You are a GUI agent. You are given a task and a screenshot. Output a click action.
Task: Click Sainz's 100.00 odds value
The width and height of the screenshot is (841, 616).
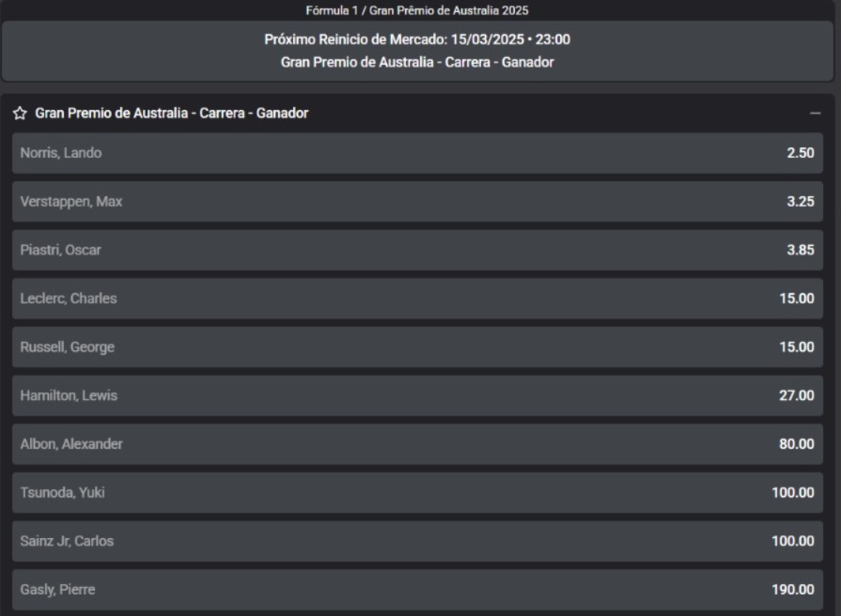pyautogui.click(x=793, y=541)
